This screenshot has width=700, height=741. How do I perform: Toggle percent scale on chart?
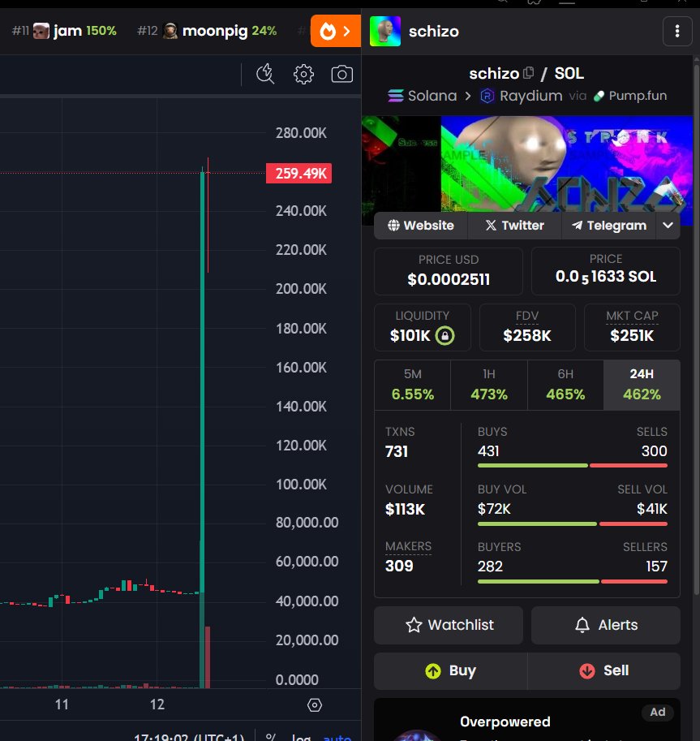coord(271,737)
